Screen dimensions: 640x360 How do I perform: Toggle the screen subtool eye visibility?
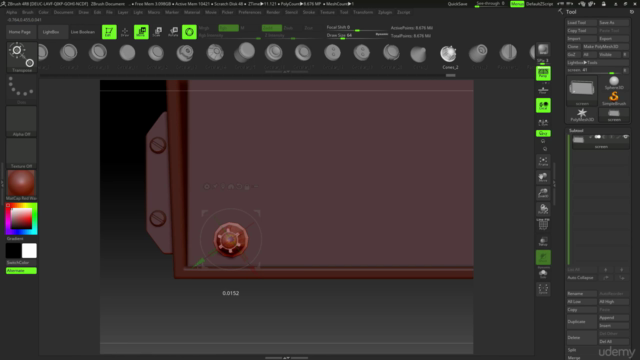point(625,137)
